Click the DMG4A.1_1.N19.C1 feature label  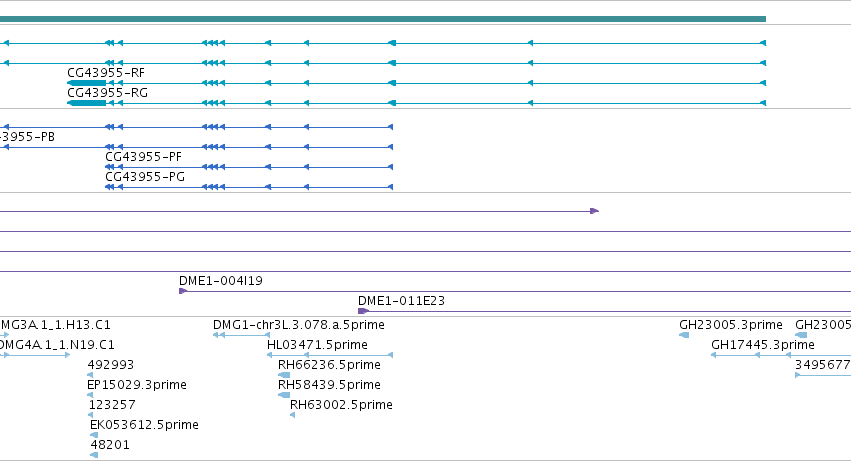click(x=57, y=345)
